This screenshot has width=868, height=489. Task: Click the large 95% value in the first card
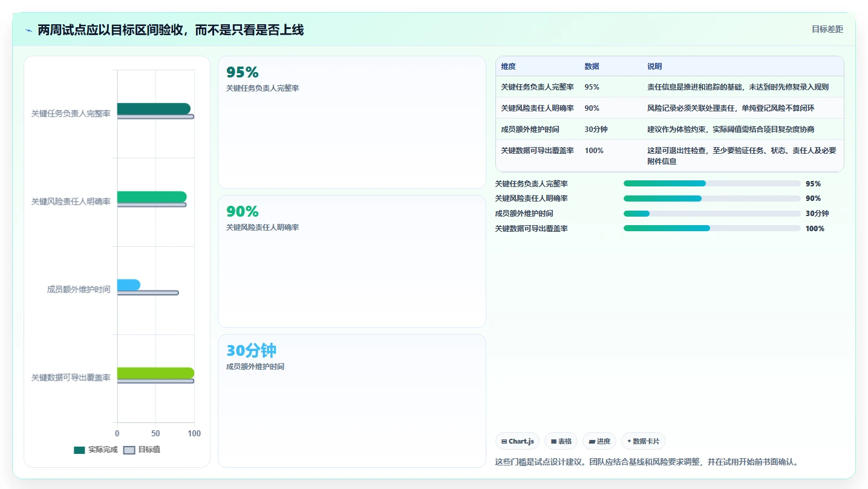pyautogui.click(x=242, y=73)
